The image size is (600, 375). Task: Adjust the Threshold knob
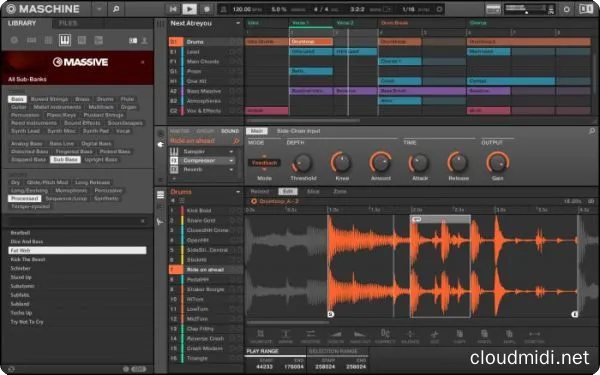tap(303, 163)
